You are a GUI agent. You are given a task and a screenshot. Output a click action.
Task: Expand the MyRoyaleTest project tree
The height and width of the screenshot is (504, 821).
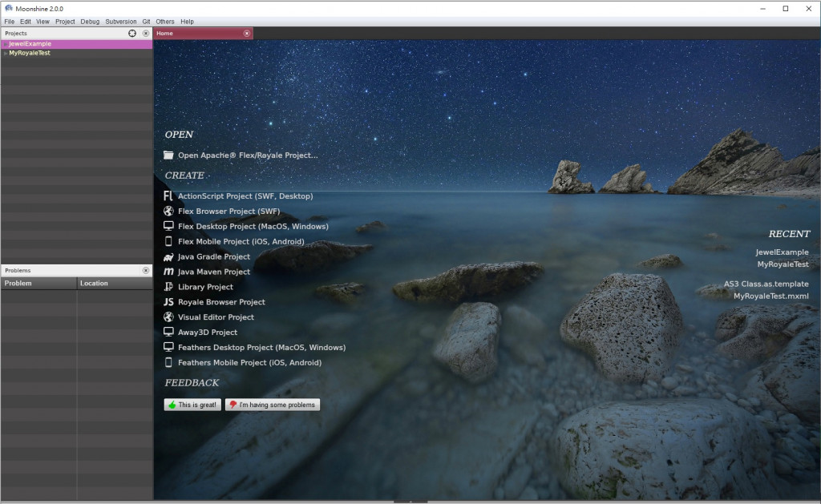6,53
